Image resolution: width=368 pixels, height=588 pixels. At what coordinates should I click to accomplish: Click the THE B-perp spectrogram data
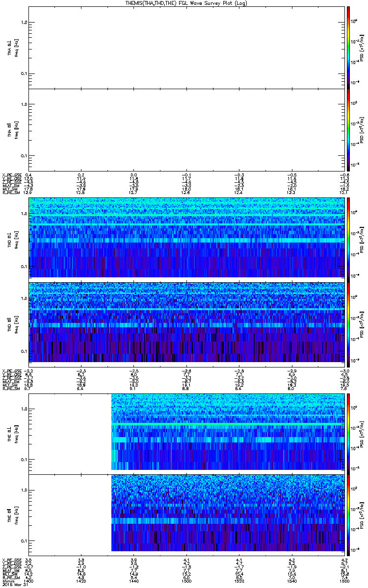[x=228, y=432]
